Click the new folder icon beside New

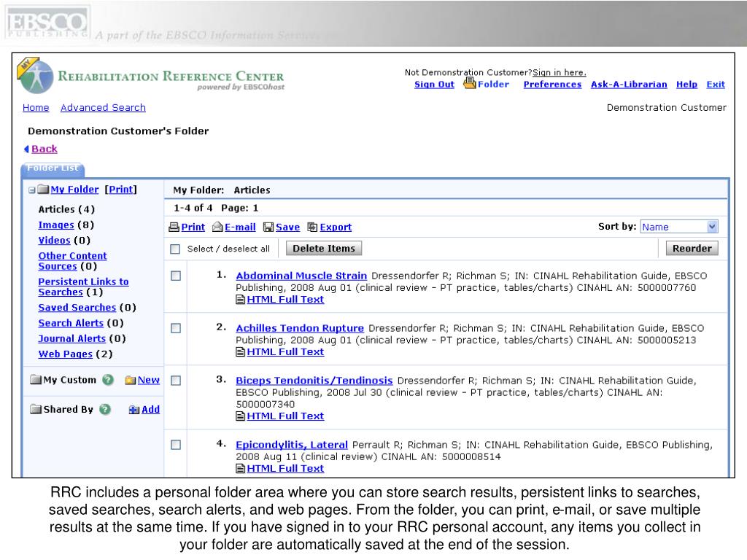[x=131, y=380]
